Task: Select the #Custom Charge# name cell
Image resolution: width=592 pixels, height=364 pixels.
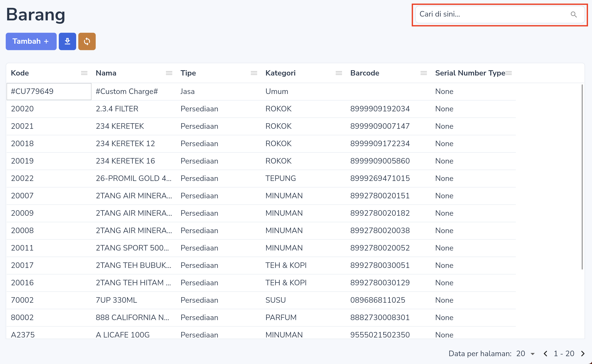Action: pos(127,91)
